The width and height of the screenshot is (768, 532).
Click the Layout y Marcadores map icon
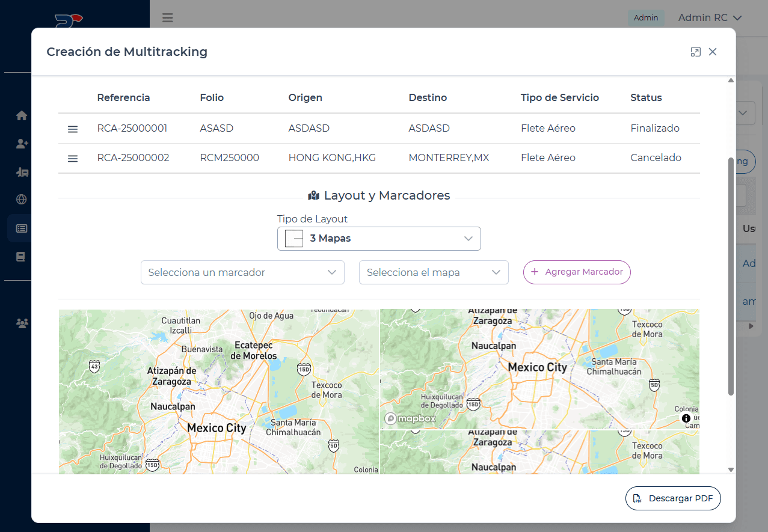313,195
